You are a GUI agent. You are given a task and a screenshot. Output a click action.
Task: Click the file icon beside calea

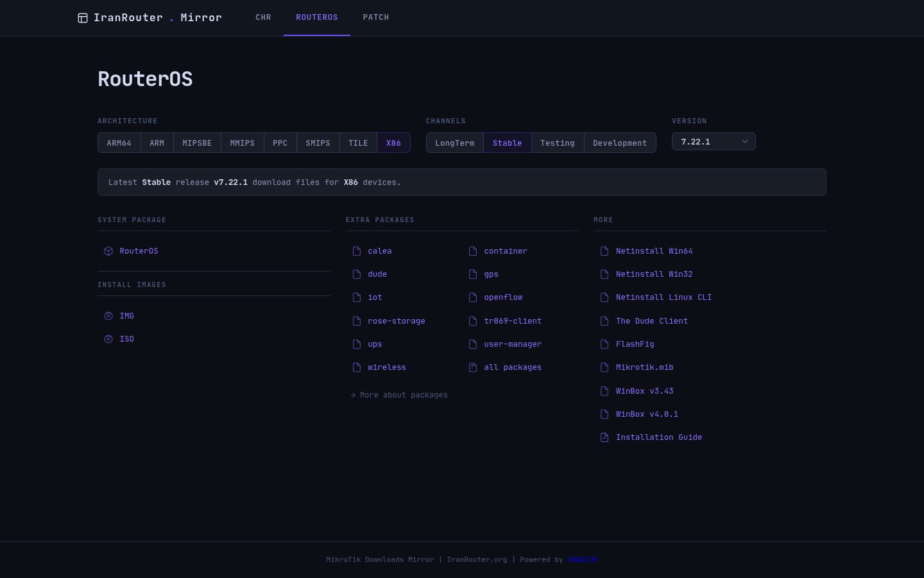(357, 251)
